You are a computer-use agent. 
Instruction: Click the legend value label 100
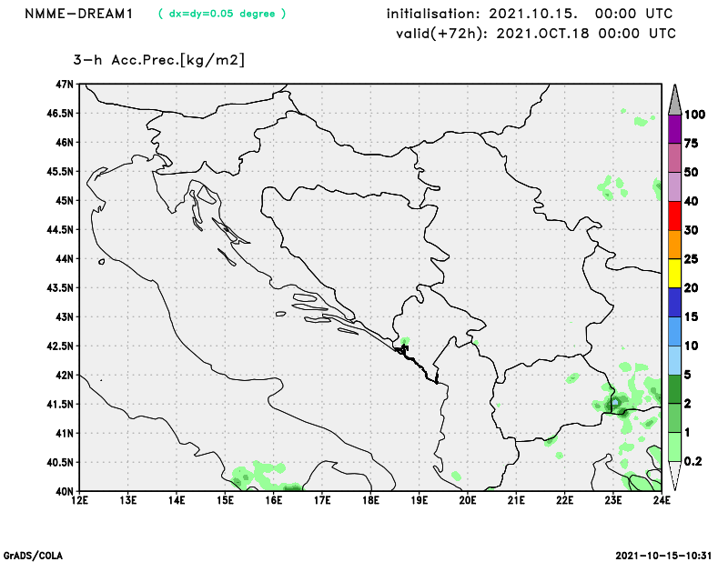coord(695,115)
